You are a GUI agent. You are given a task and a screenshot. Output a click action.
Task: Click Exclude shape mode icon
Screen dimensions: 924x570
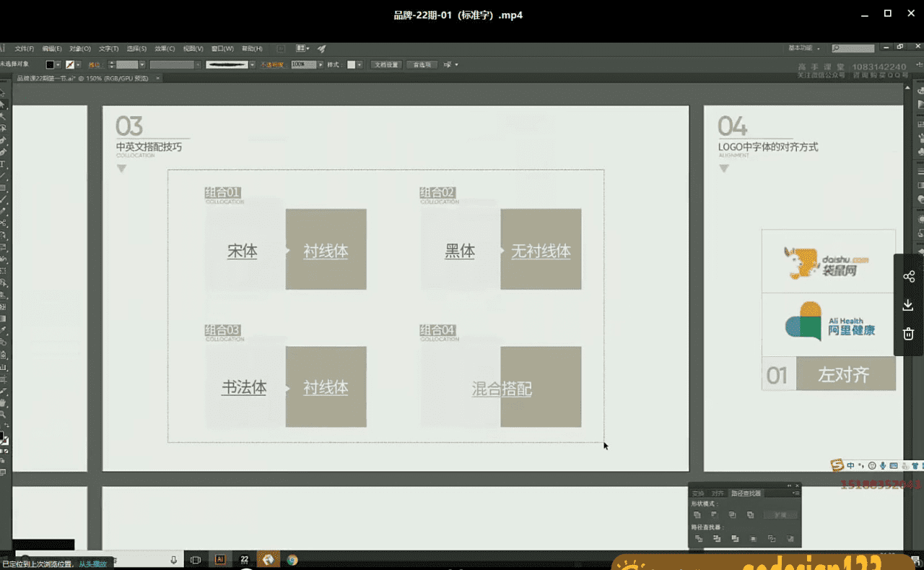click(751, 514)
